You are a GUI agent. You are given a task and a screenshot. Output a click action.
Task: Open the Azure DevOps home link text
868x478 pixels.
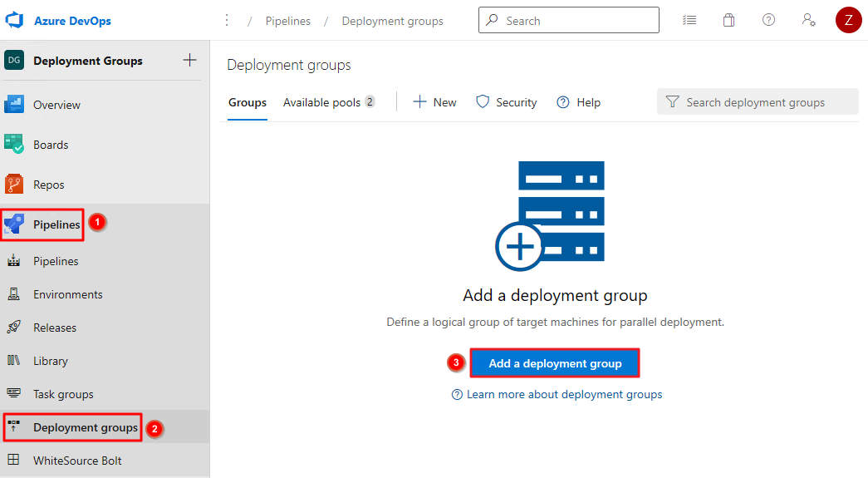[x=72, y=21]
